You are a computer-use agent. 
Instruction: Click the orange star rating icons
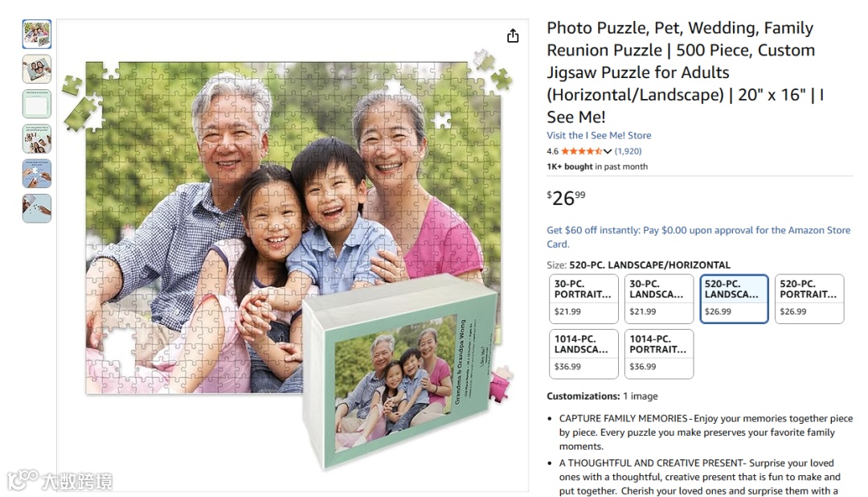581,151
